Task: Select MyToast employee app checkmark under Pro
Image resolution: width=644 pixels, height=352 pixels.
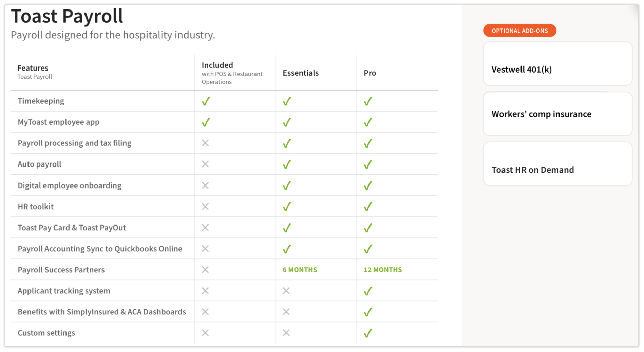Action: [x=368, y=122]
